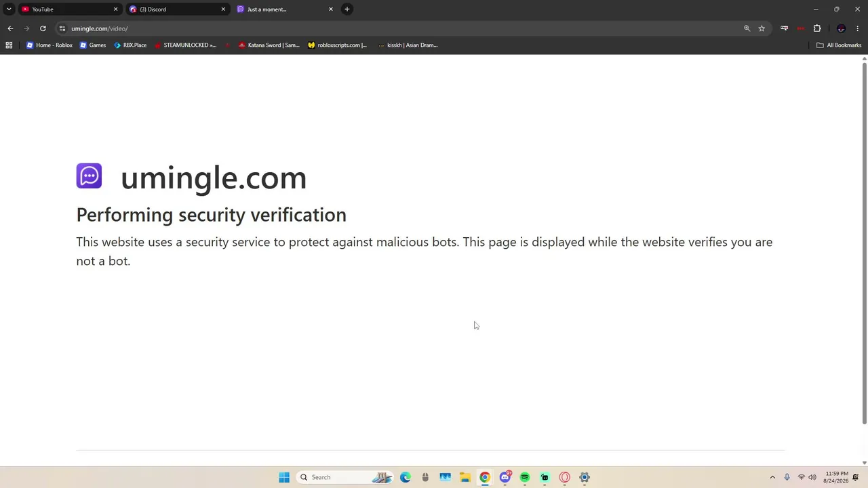
Task: Open the All Bookmarks folder
Action: tap(839, 45)
